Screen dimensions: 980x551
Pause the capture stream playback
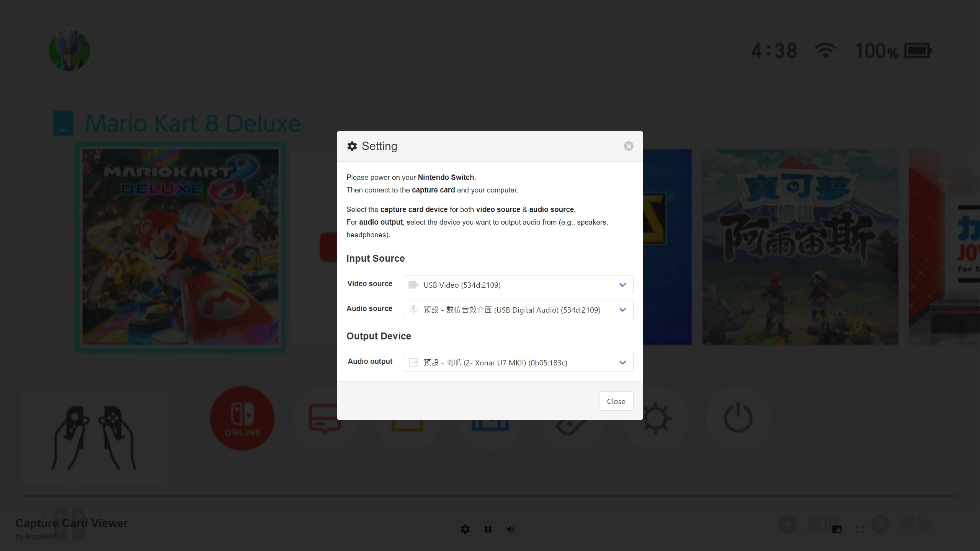488,529
